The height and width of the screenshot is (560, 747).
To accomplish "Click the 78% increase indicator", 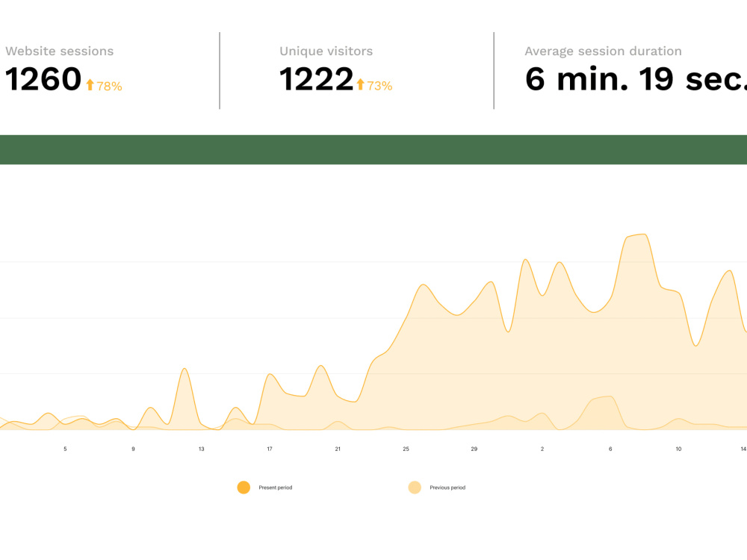I will point(109,86).
